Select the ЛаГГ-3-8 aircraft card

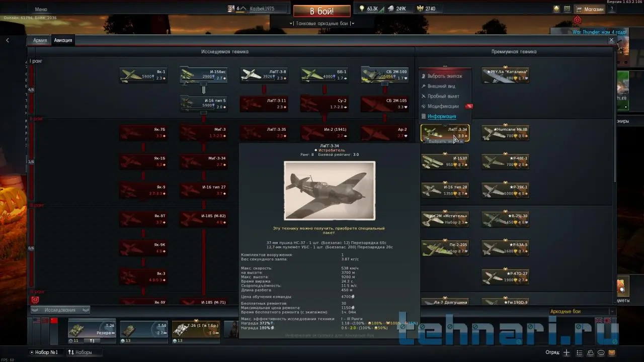click(264, 75)
